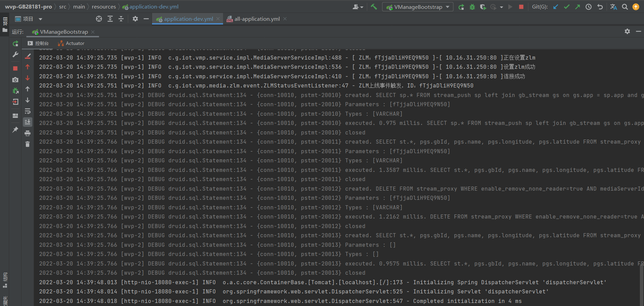Viewport: 644px width, 306px height.
Task: Open Search Everywhere magnifier
Action: coord(625,7)
